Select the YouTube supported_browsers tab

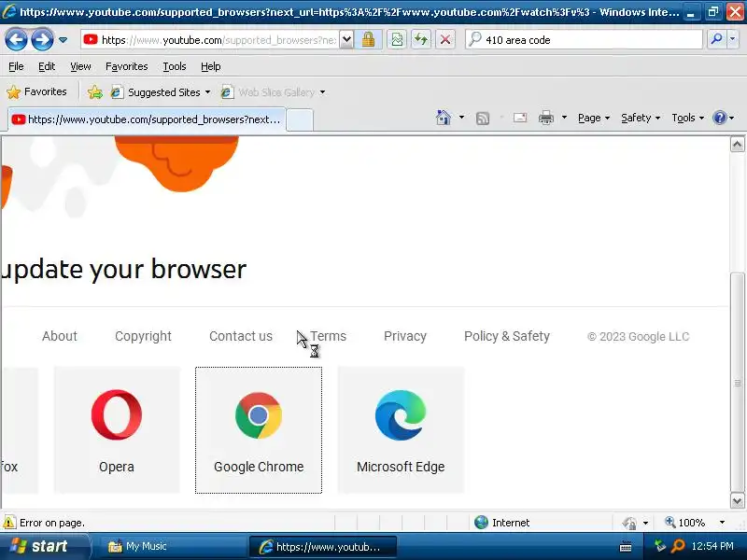tap(147, 119)
